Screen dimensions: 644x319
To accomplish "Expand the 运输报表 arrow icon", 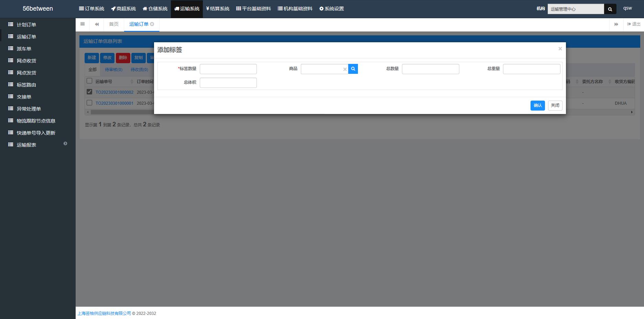I will (x=65, y=144).
